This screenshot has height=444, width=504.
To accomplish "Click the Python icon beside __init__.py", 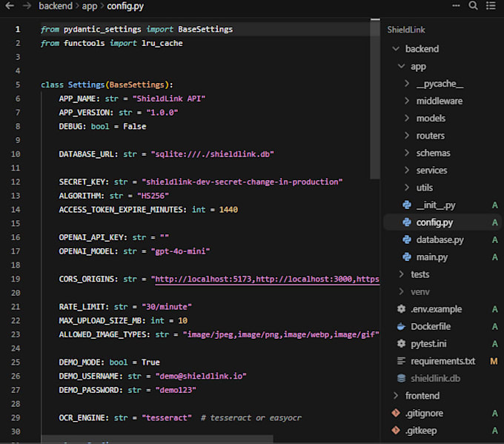I will [407, 205].
